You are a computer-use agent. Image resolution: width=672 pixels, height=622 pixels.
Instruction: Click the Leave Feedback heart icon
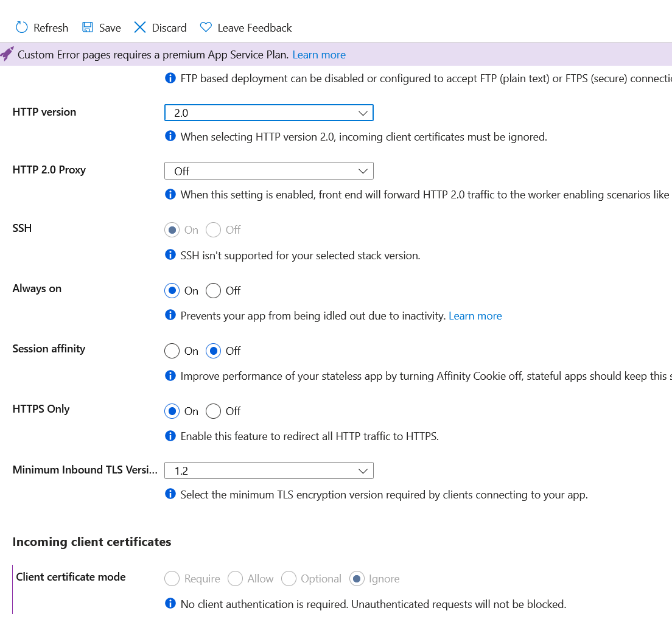[206, 27]
